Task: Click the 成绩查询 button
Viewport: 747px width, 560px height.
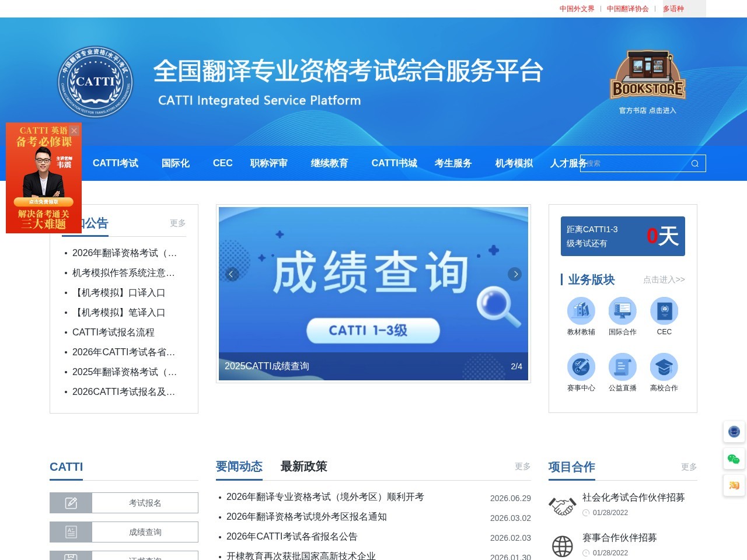Action: coord(124,532)
